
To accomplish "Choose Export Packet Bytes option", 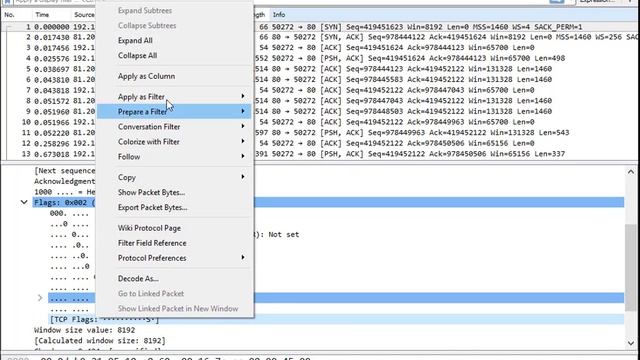I will pyautogui.click(x=152, y=207).
